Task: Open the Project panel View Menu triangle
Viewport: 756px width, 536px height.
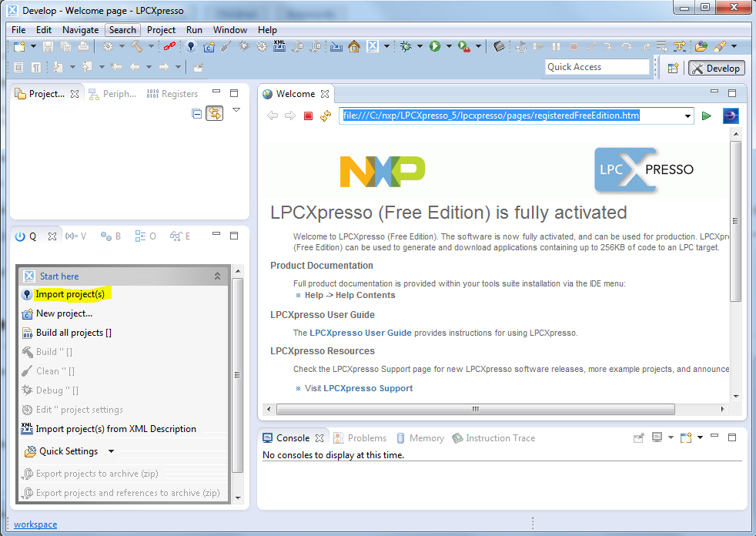Action: coord(236,110)
